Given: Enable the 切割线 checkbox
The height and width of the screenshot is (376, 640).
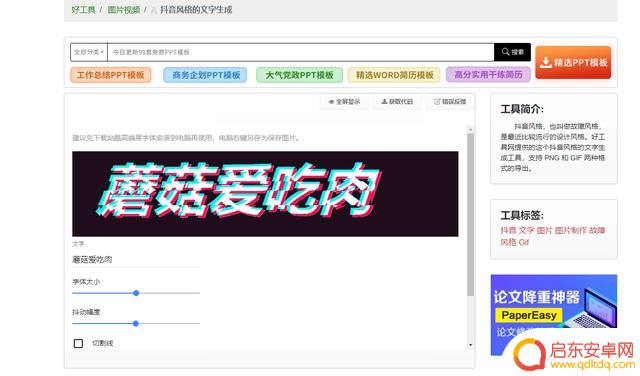Looking at the screenshot, I should click(78, 343).
